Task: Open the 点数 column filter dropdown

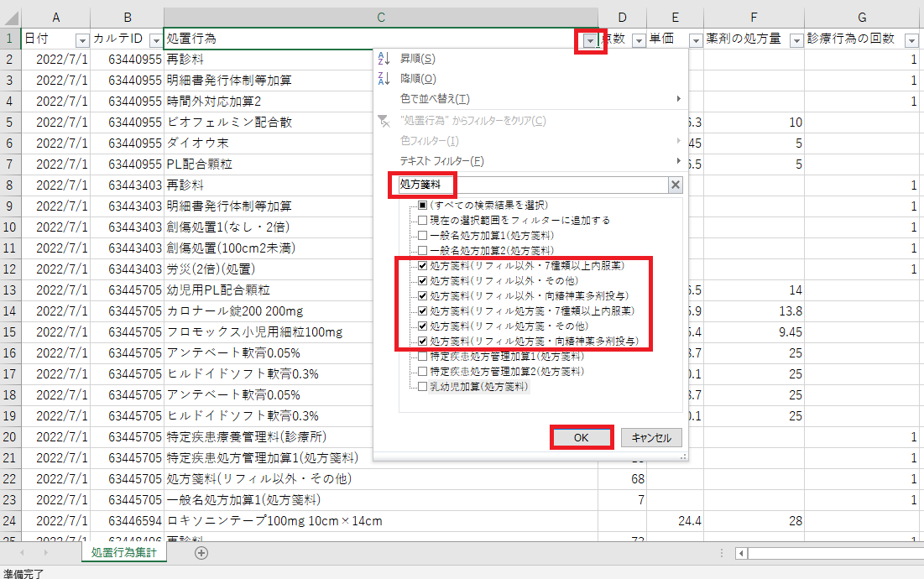Action: (x=639, y=40)
